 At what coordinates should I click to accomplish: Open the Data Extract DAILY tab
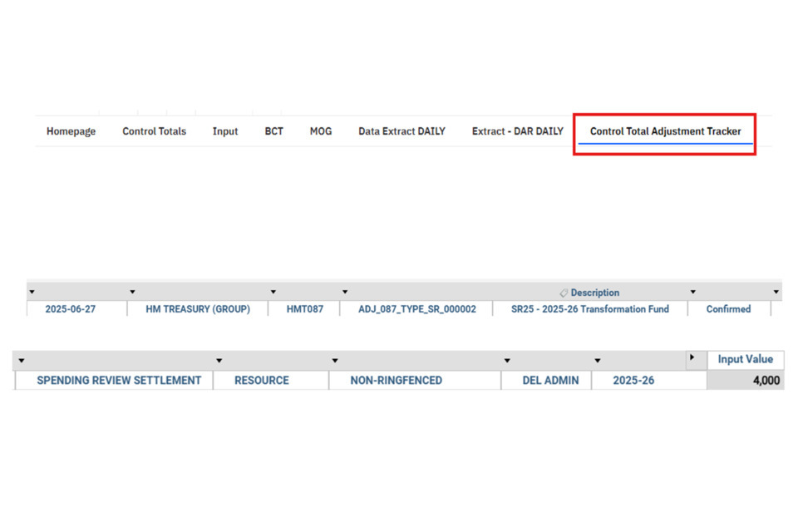coord(401,131)
